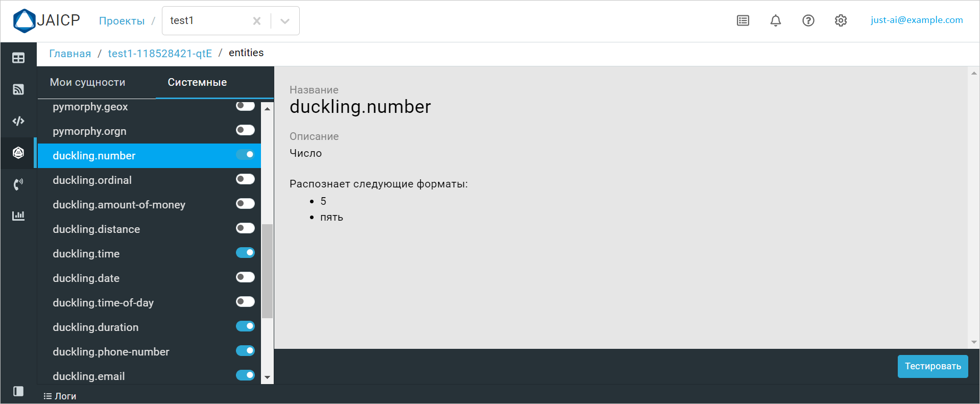
Task: Turn off the duckling.phone-number entity
Action: [246, 350]
